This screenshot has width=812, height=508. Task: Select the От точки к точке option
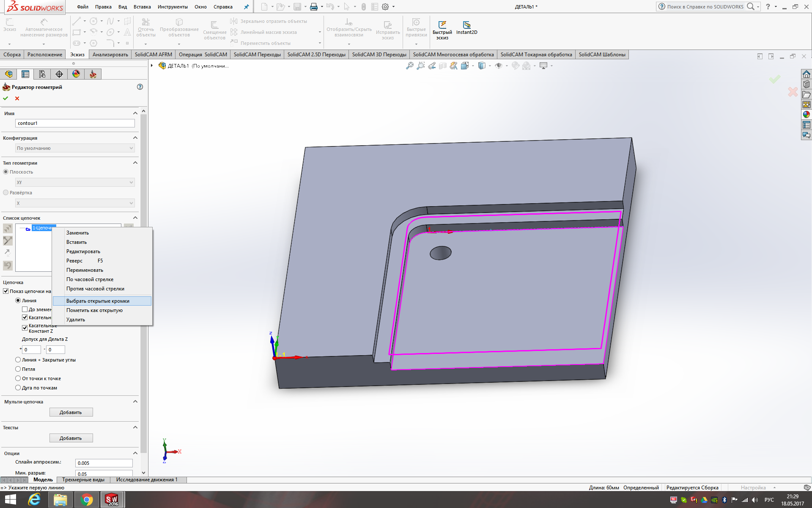(x=18, y=378)
